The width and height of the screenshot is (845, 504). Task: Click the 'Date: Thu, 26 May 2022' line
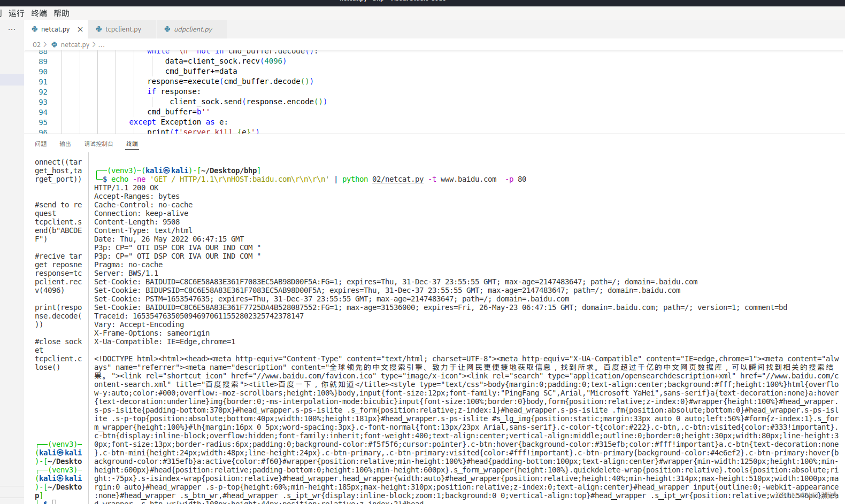click(x=169, y=239)
